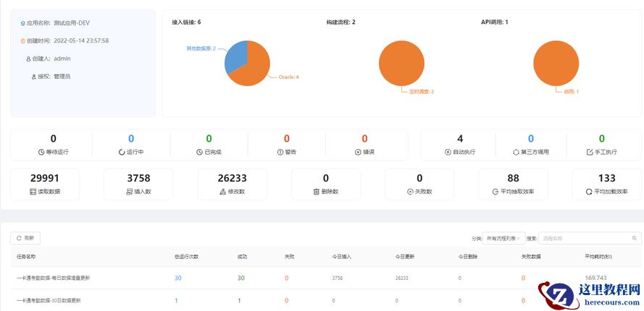644x311 pixels.
Task: Click the 成功 column header
Action: pos(243,257)
